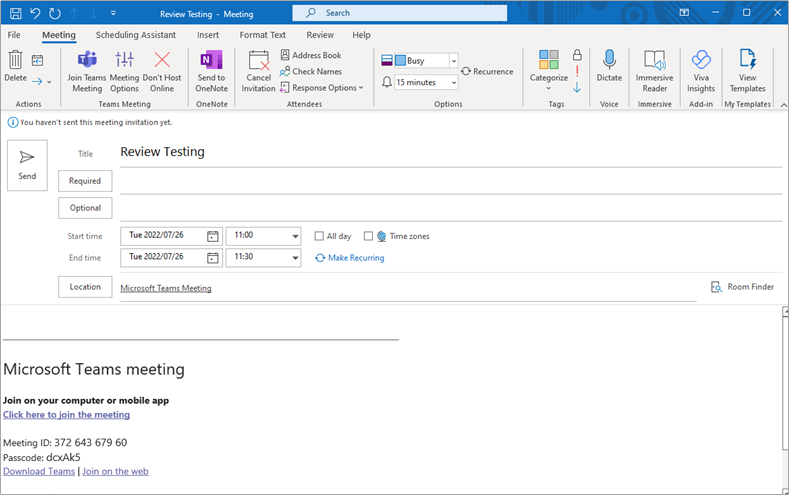Click the Location button
This screenshot has height=495, width=789.
[x=85, y=287]
